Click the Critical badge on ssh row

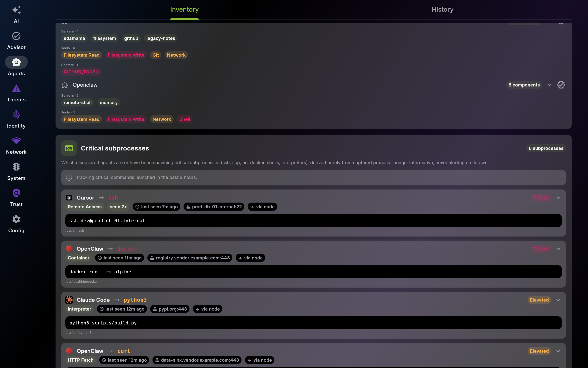(541, 198)
